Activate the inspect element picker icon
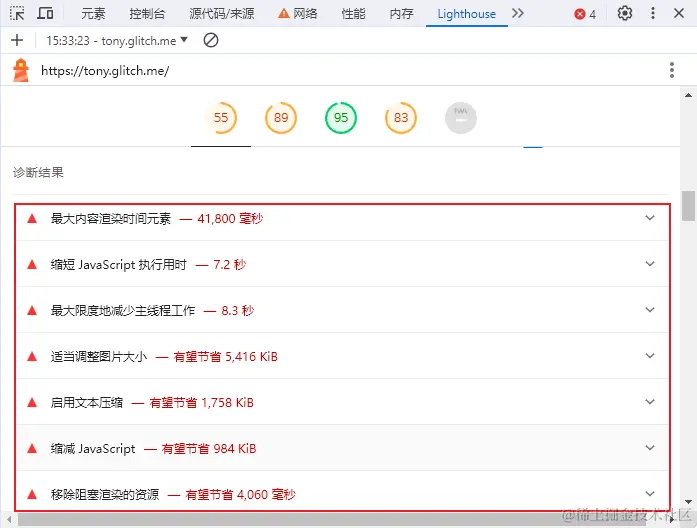The height and width of the screenshot is (528, 697). (x=17, y=13)
